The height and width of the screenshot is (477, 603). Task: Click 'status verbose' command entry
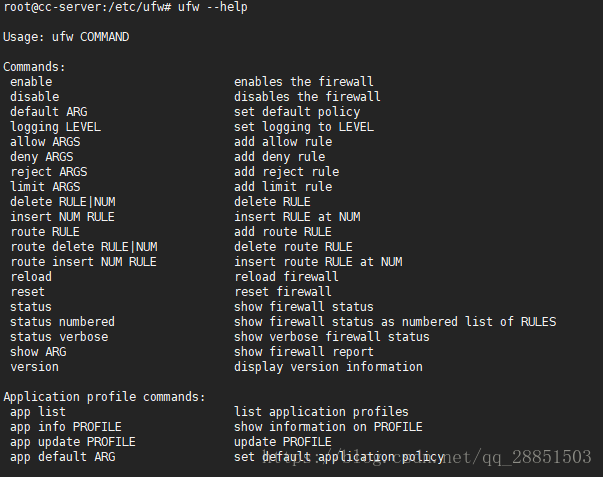[x=59, y=337]
